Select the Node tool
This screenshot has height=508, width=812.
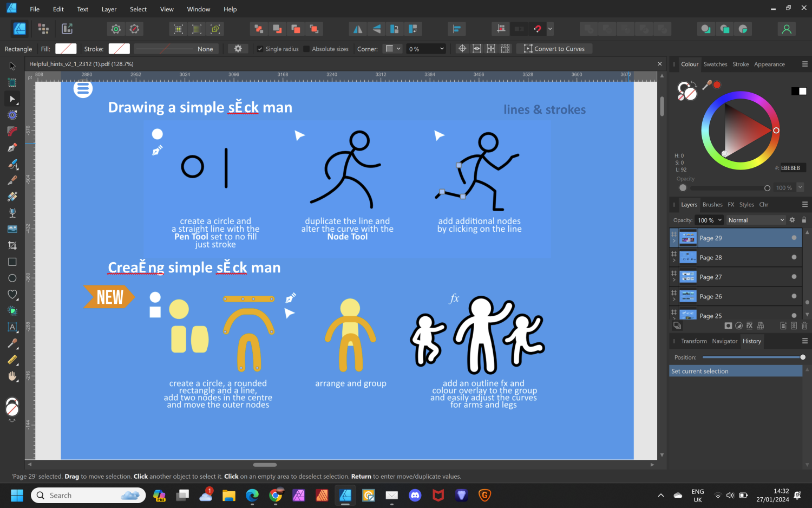pos(12,99)
